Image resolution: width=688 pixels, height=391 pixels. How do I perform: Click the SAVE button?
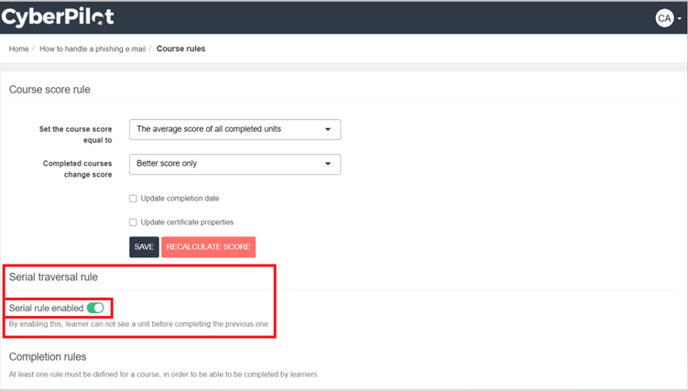(x=144, y=247)
